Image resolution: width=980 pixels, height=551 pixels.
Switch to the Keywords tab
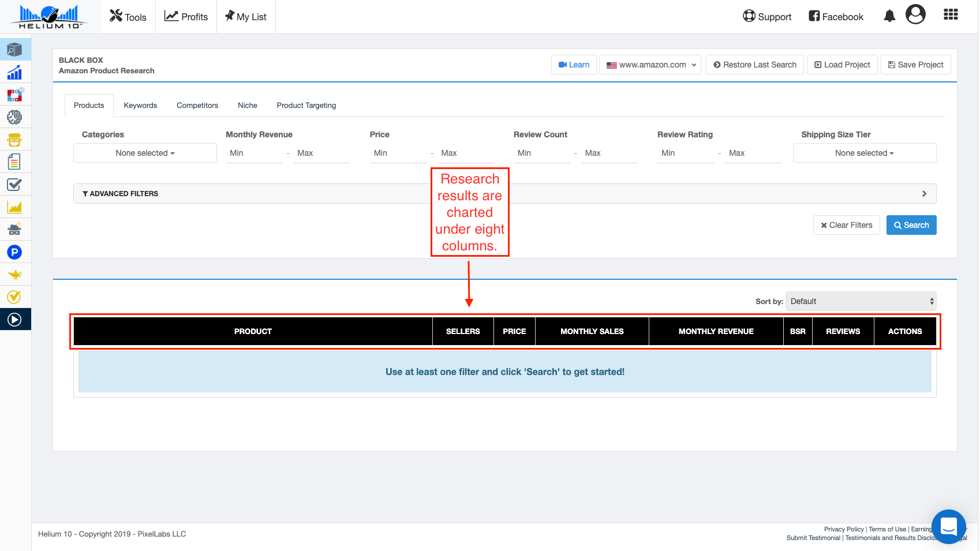pyautogui.click(x=140, y=106)
